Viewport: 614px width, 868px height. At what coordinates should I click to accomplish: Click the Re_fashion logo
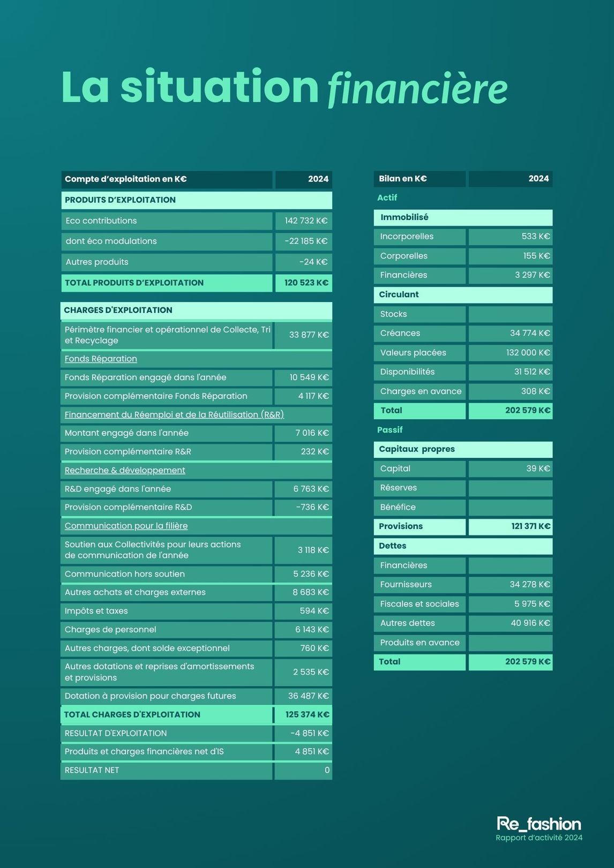tap(539, 824)
